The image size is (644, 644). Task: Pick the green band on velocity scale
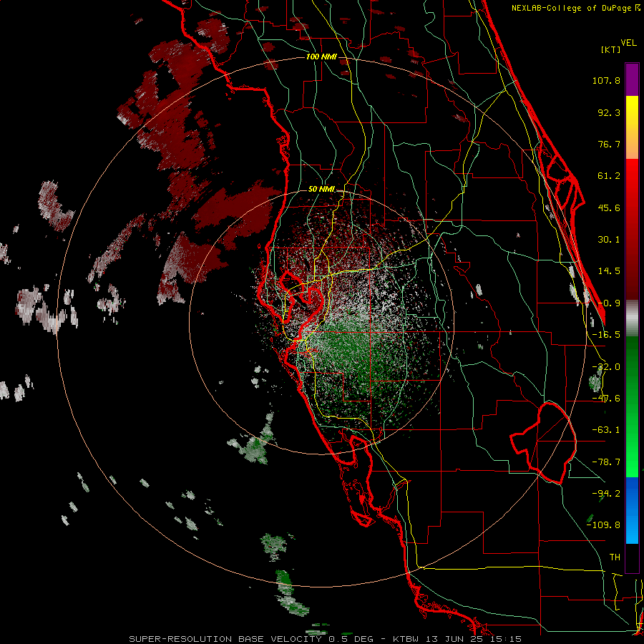(x=632, y=406)
